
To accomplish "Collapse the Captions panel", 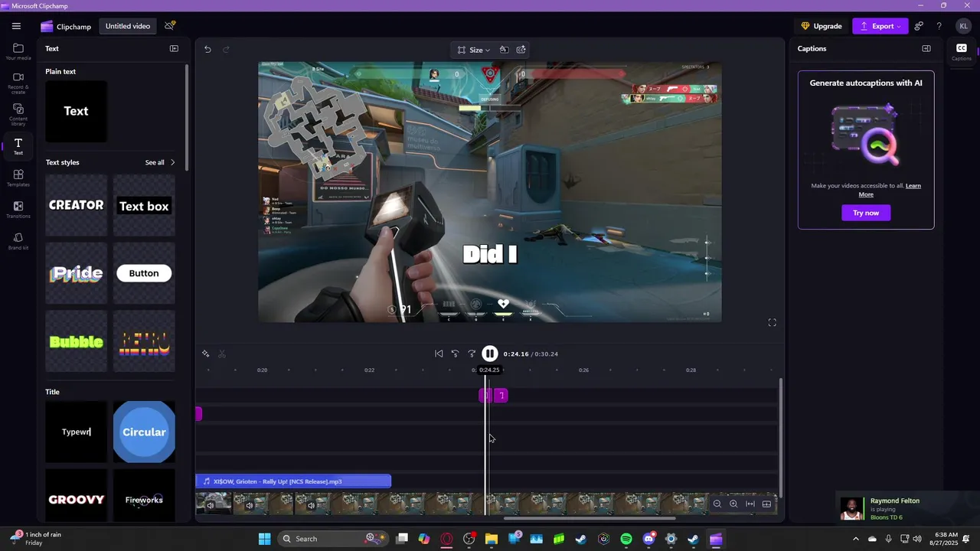I will [926, 48].
